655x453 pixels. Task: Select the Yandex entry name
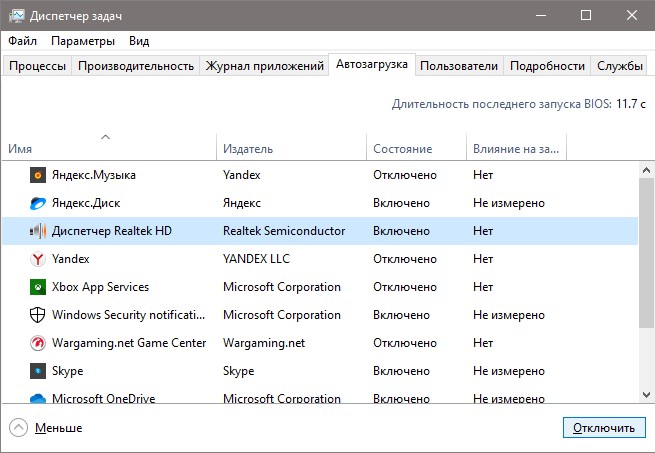click(71, 259)
